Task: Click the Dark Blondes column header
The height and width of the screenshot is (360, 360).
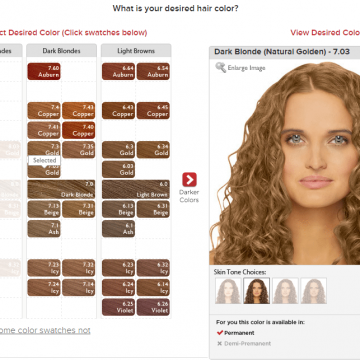Action: click(61, 51)
